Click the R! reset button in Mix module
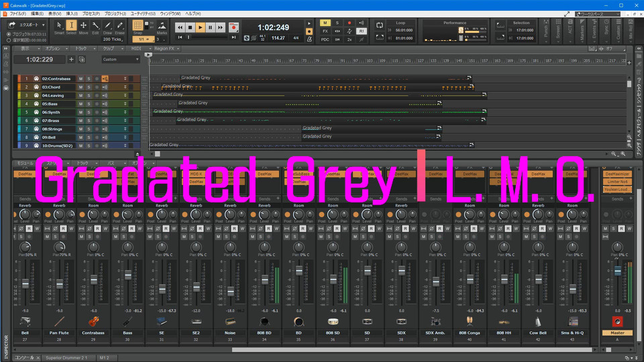This screenshot has height=362, width=644. coord(362,32)
